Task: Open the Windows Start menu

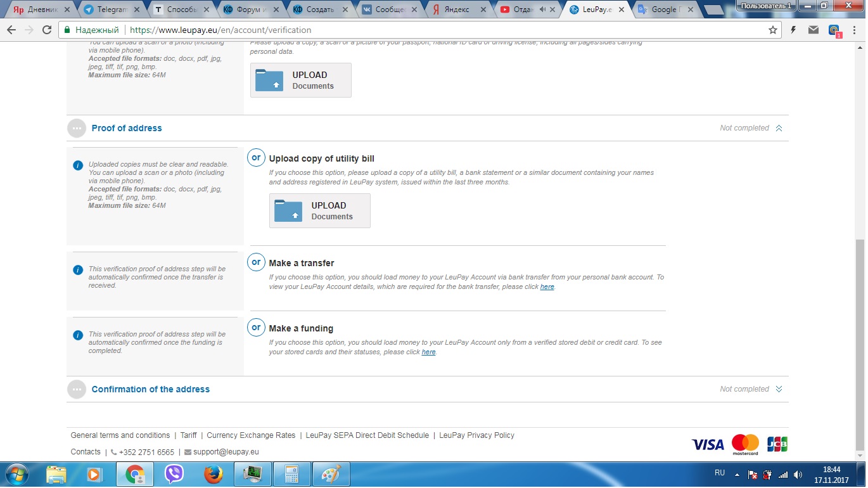Action: (16, 474)
